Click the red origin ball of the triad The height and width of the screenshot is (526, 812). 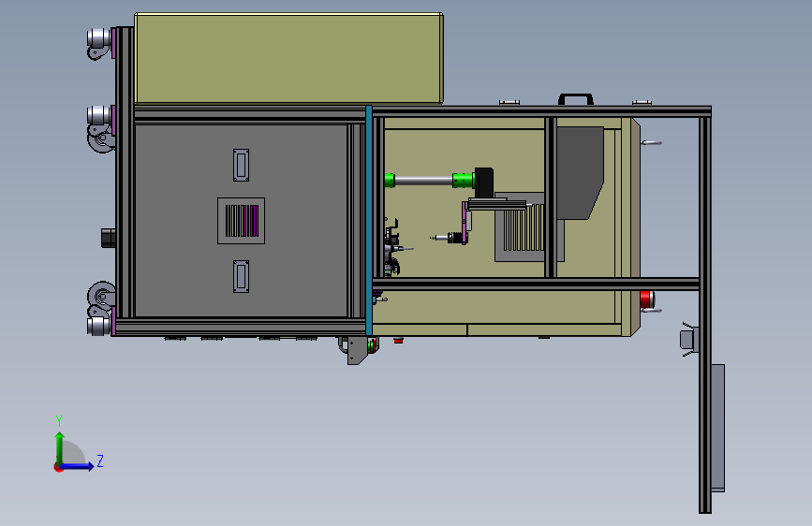(58, 467)
